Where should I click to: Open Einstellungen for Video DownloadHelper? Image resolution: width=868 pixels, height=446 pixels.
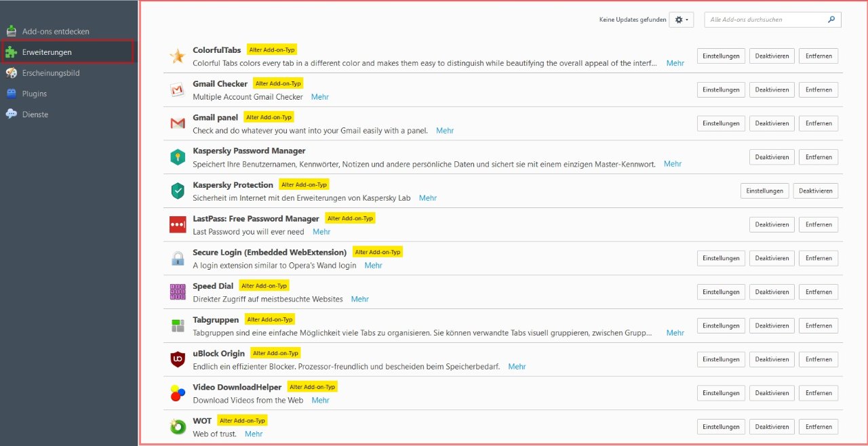coord(721,392)
